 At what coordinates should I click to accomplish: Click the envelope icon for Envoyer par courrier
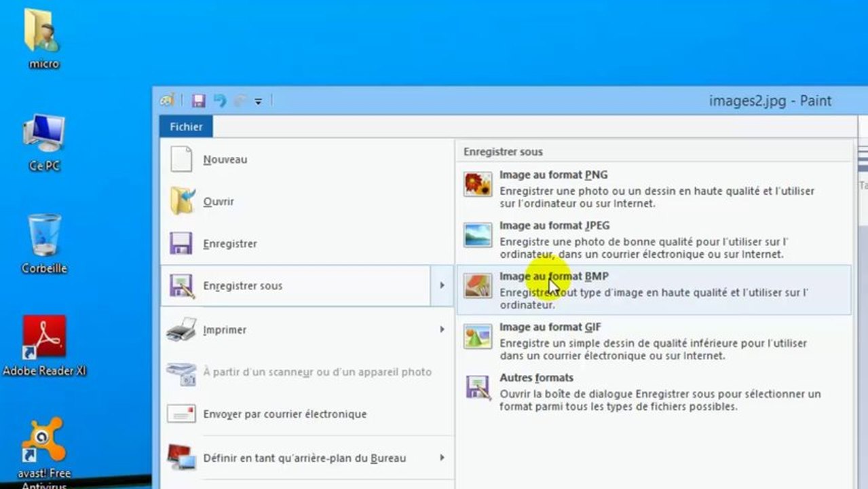coord(181,414)
